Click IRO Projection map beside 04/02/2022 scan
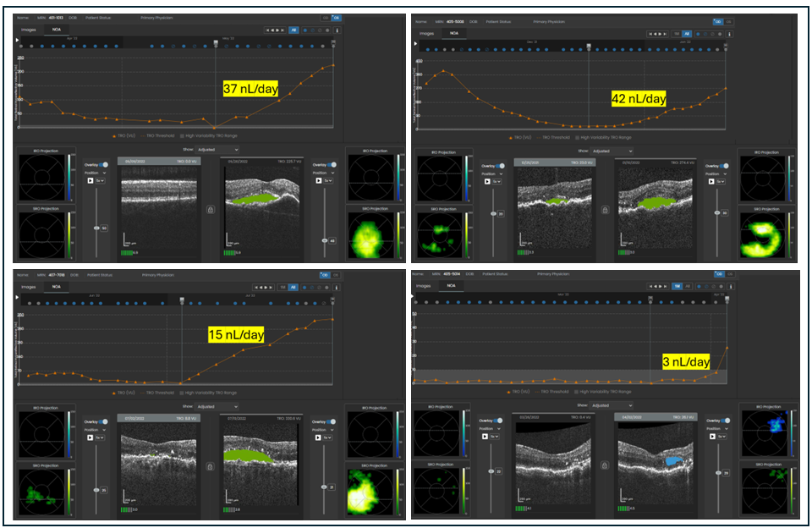Viewport: 812px width, 528px height. (765, 432)
